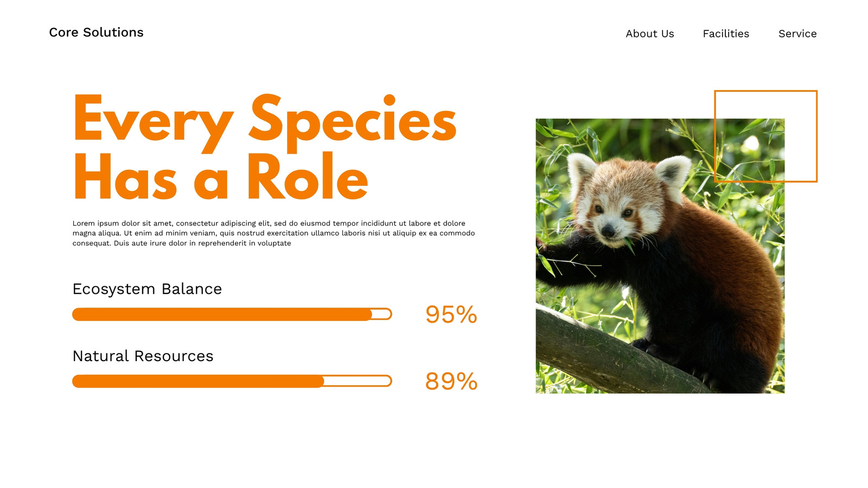This screenshot has height=488, width=868.
Task: Click the word Role in the headline
Action: point(308,177)
